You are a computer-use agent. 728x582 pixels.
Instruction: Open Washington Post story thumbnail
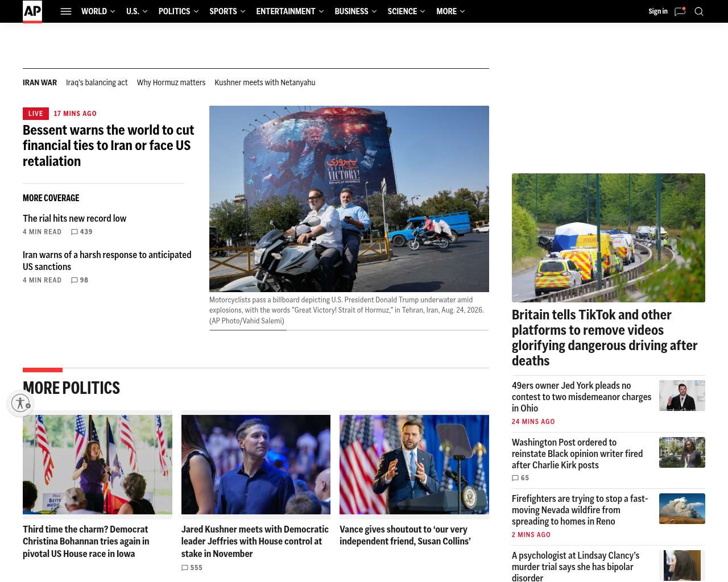point(682,452)
